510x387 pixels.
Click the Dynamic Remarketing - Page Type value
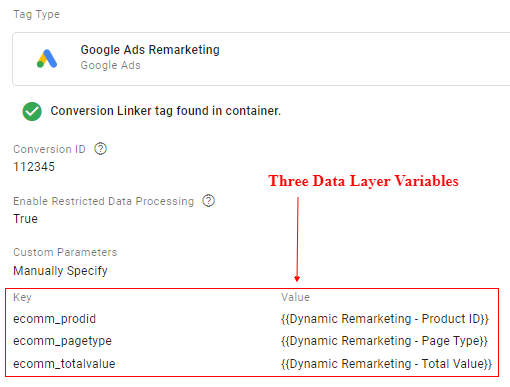[384, 341]
